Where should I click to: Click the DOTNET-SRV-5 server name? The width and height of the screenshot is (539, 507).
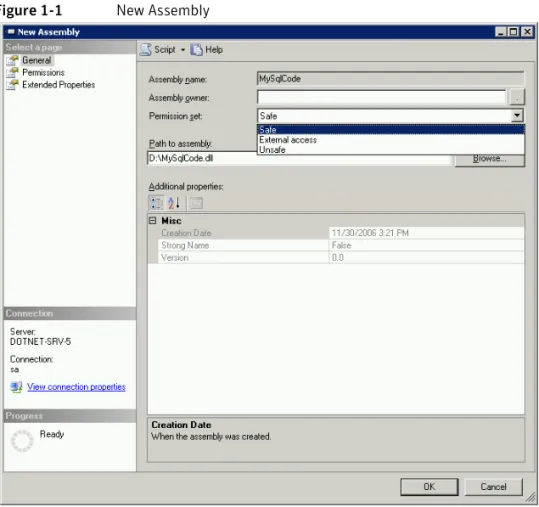pyautogui.click(x=41, y=341)
